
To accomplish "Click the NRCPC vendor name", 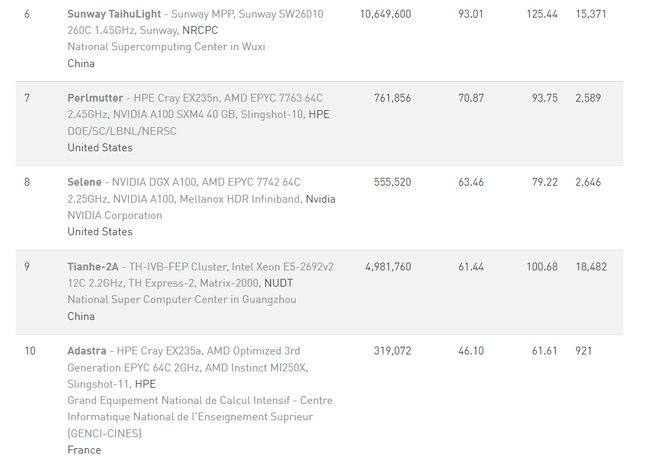I will click(x=200, y=30).
